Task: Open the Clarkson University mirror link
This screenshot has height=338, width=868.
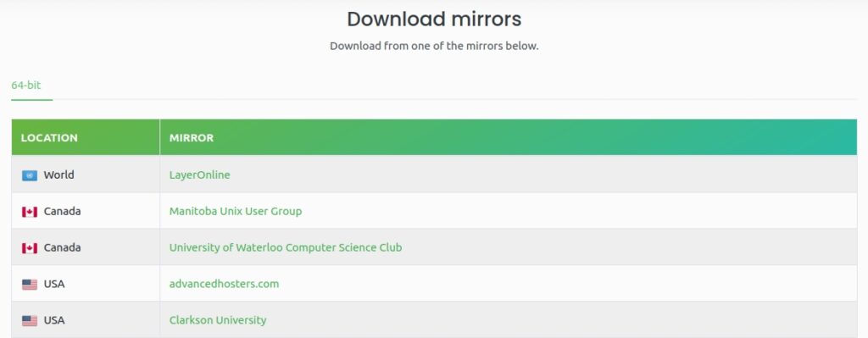Action: pyautogui.click(x=218, y=319)
